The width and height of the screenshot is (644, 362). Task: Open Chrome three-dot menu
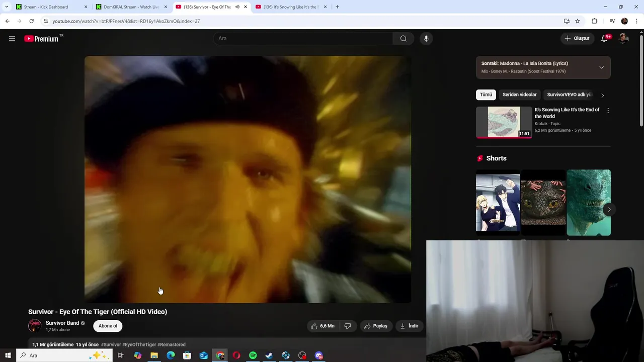point(636,21)
